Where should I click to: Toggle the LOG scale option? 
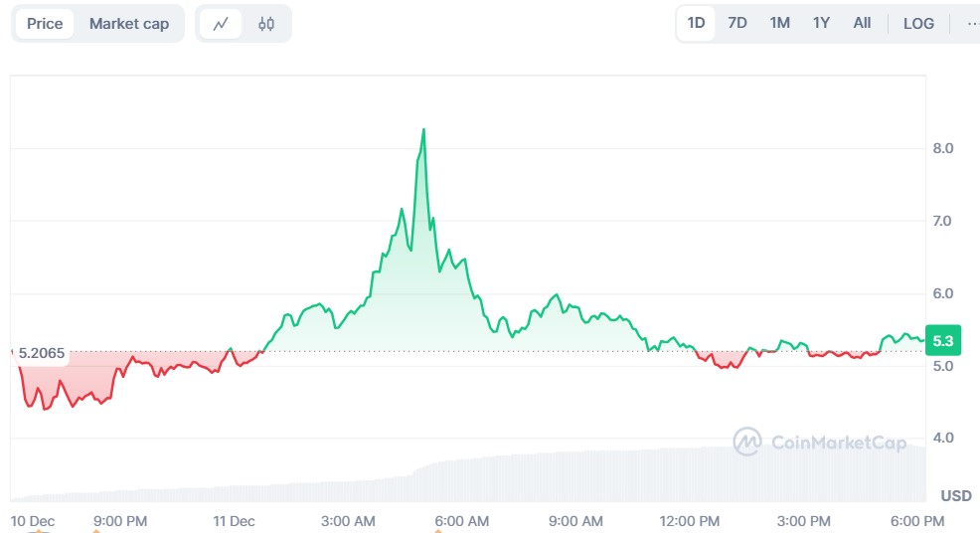click(918, 23)
